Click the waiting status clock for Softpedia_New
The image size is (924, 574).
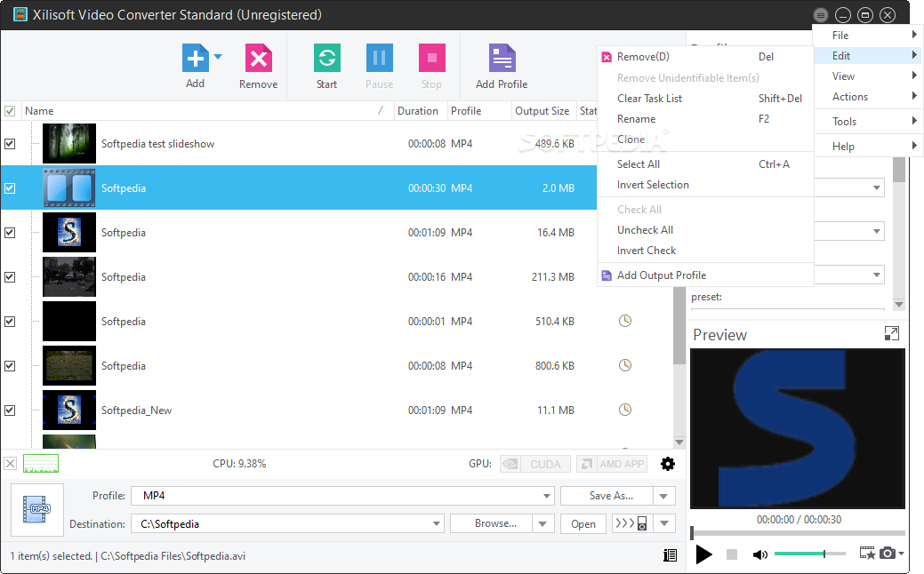[x=624, y=410]
